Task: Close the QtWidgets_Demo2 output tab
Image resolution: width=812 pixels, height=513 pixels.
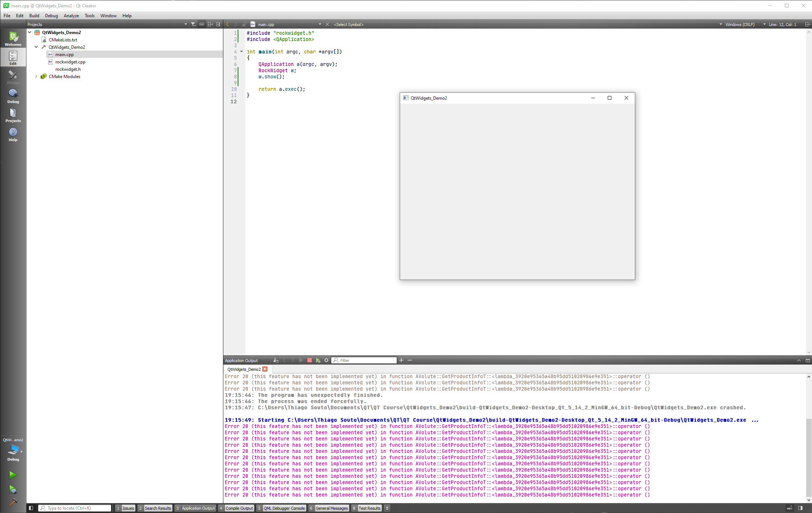Action: tap(265, 369)
